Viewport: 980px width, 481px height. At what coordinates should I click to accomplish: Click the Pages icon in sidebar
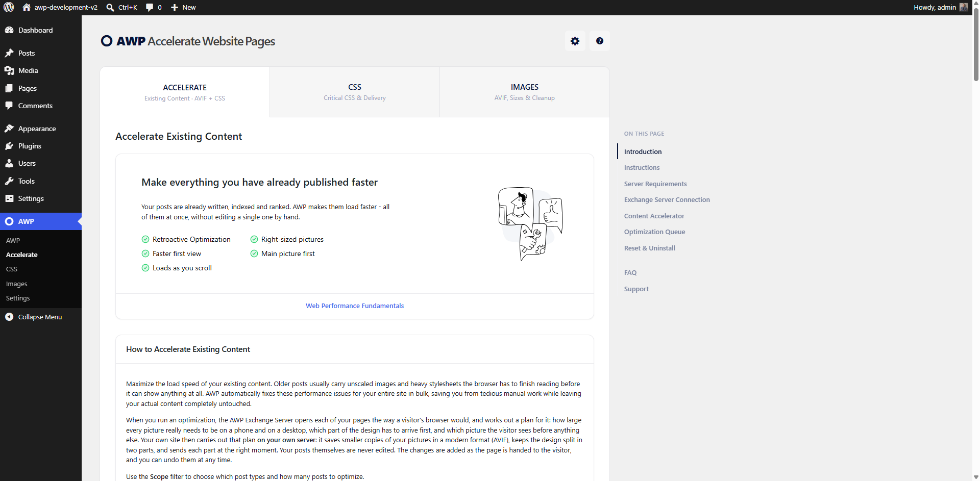[9, 88]
